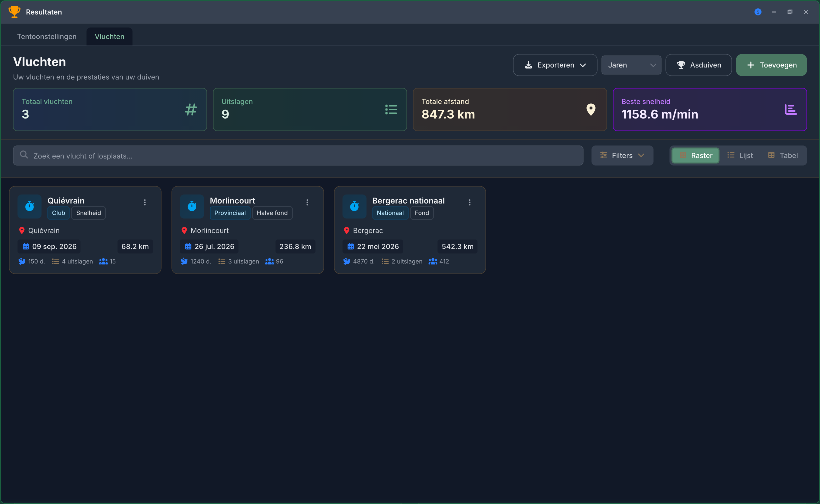Click the 542.3 km distance value

tap(457, 246)
